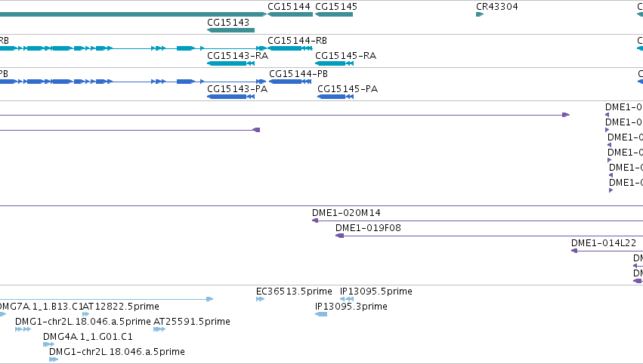Select the CG15143-RA transcript glyph

point(231,63)
